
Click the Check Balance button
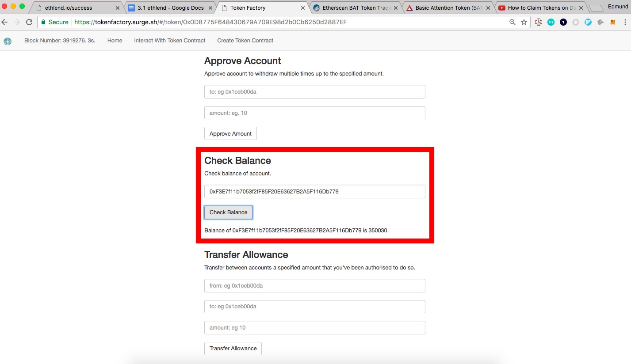[228, 212]
